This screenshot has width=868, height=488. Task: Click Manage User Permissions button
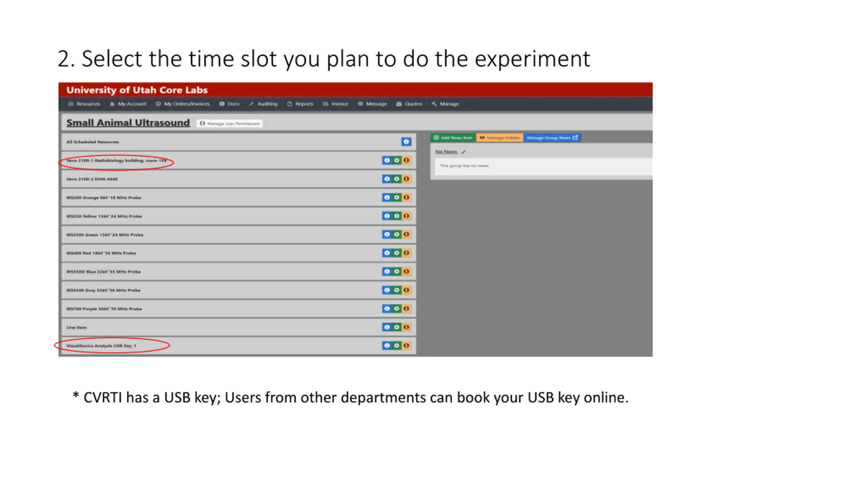point(230,123)
